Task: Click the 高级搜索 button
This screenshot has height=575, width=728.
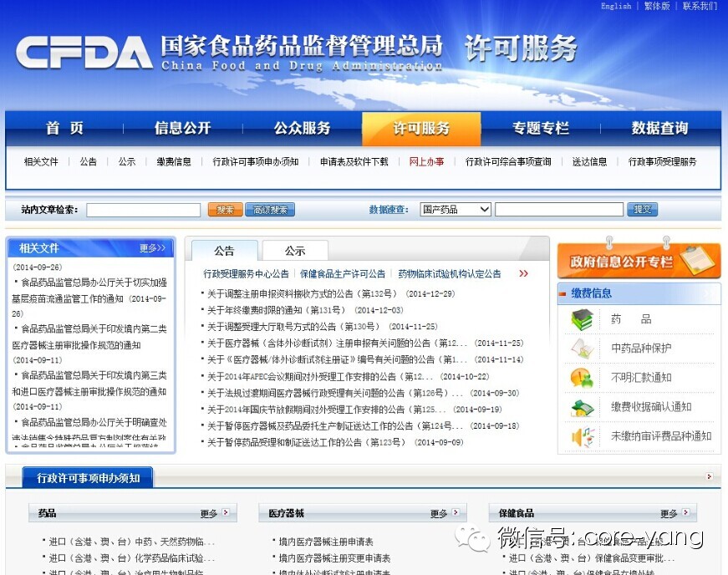Action: (270, 210)
